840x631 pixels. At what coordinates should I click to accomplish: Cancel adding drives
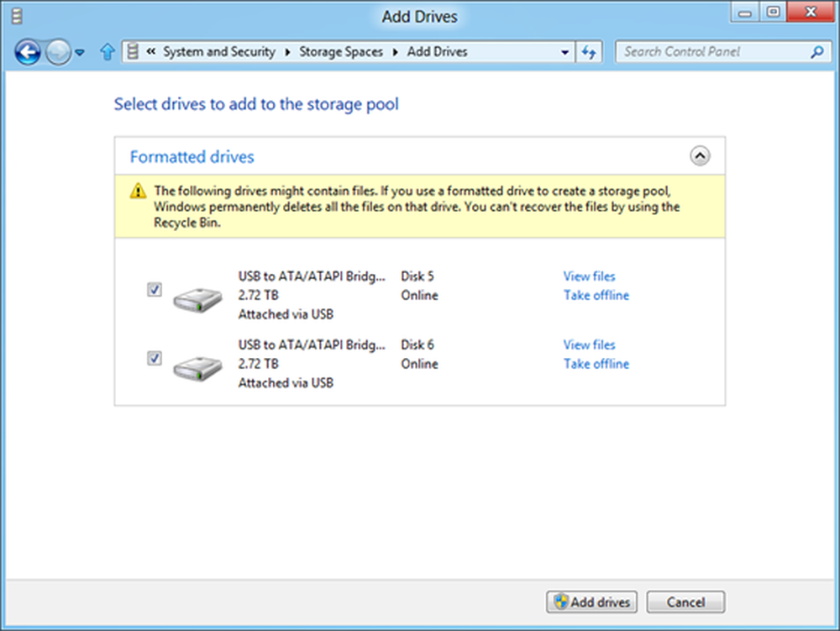coord(686,602)
